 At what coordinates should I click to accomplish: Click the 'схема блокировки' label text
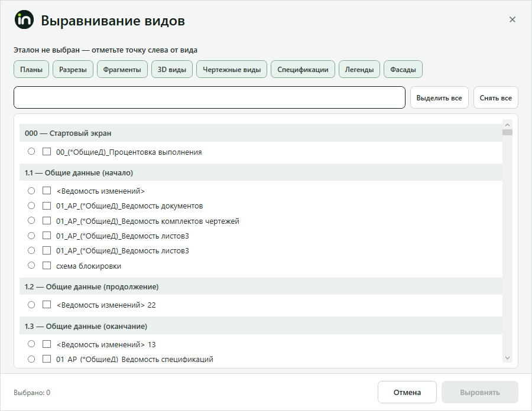(x=89, y=266)
